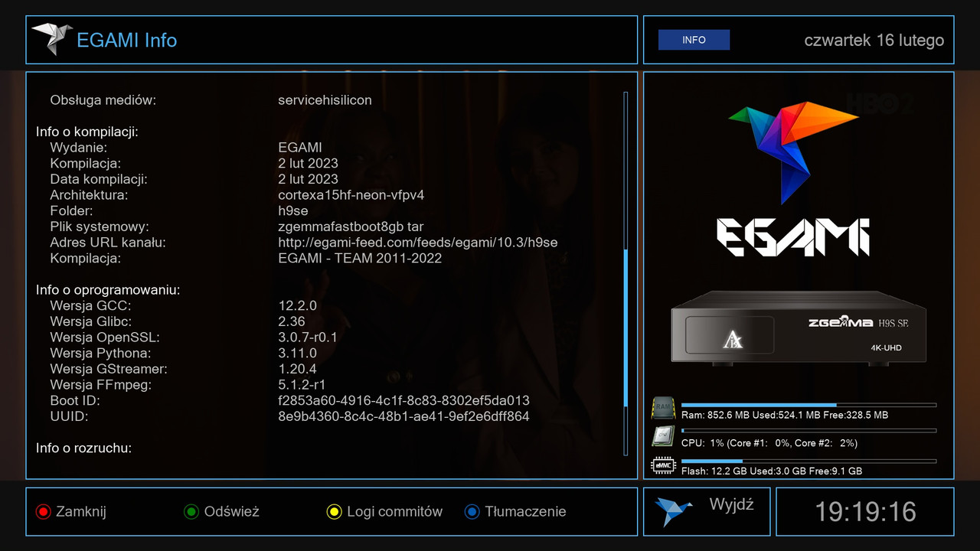Click the Flash 12.2 GB usage text
Image resolution: width=980 pixels, height=551 pixels.
[772, 471]
